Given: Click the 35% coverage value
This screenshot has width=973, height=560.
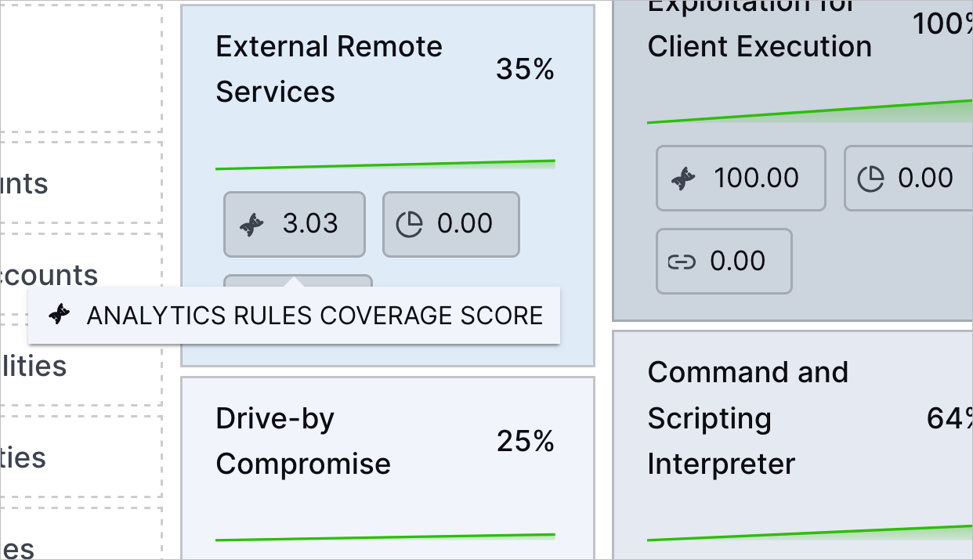Looking at the screenshot, I should (x=525, y=70).
